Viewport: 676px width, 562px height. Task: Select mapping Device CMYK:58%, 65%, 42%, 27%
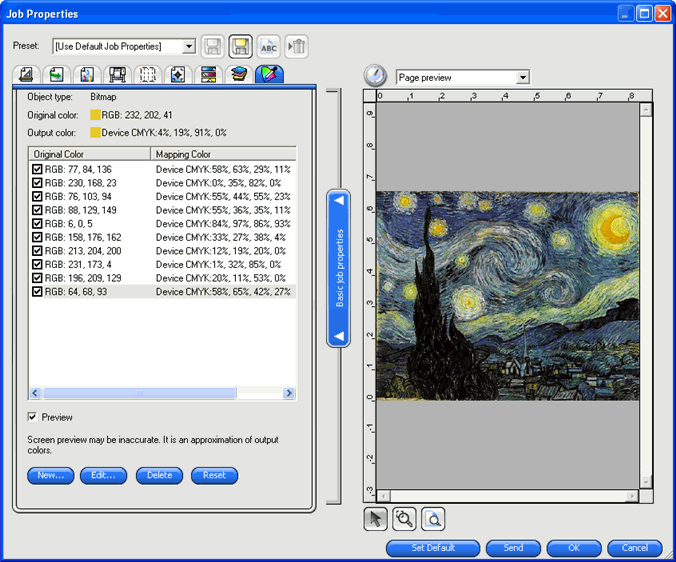point(223,292)
